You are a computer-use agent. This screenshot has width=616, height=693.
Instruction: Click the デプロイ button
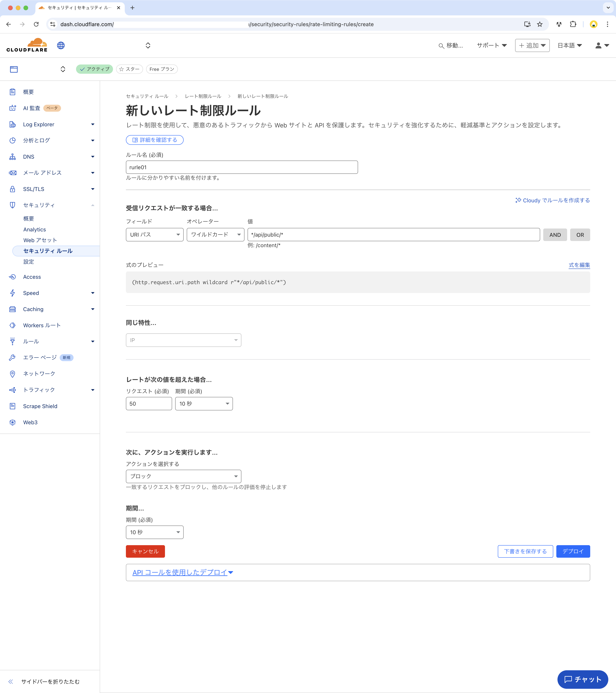tap(573, 551)
